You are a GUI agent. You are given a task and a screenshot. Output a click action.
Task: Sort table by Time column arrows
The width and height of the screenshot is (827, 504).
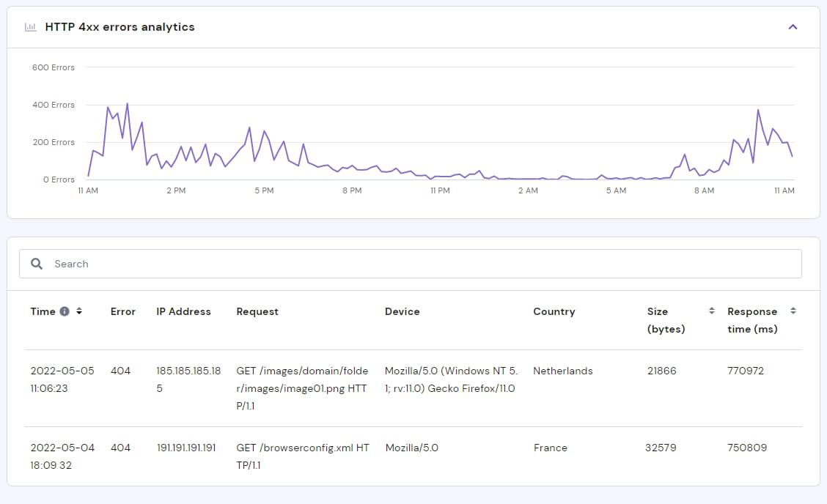[79, 311]
